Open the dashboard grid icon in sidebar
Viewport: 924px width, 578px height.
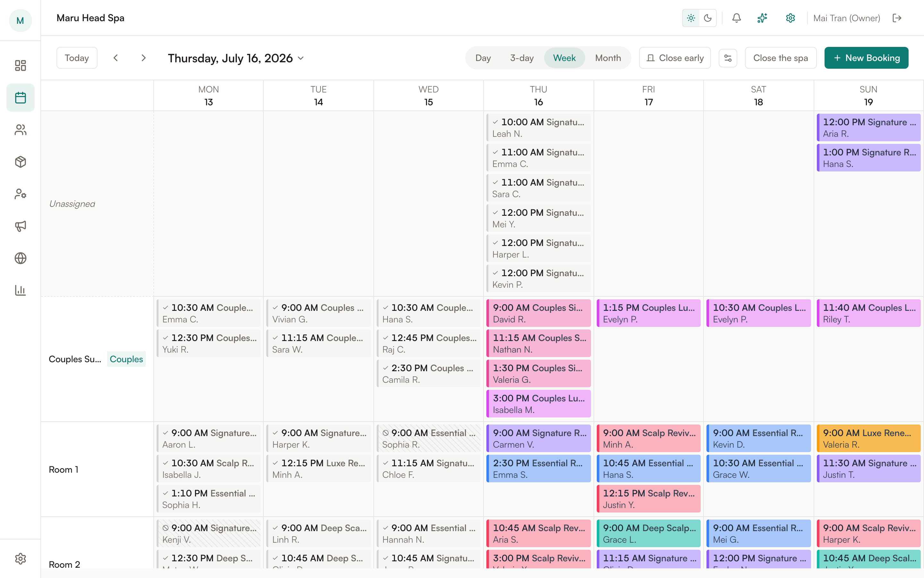click(x=20, y=66)
